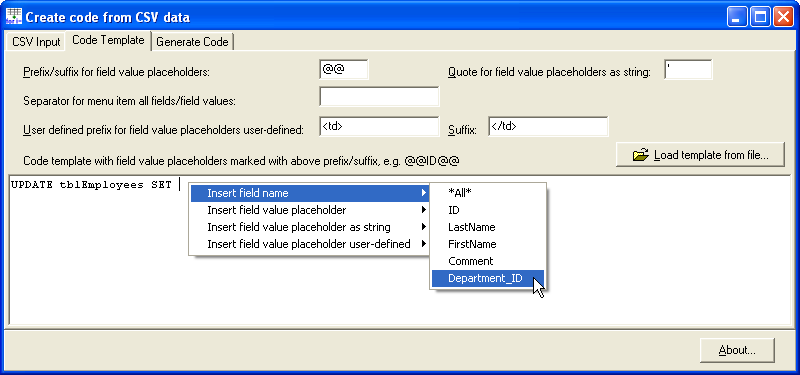This screenshot has width=800, height=375.
Task: Choose Insert field name menu item
Action: click(x=309, y=193)
